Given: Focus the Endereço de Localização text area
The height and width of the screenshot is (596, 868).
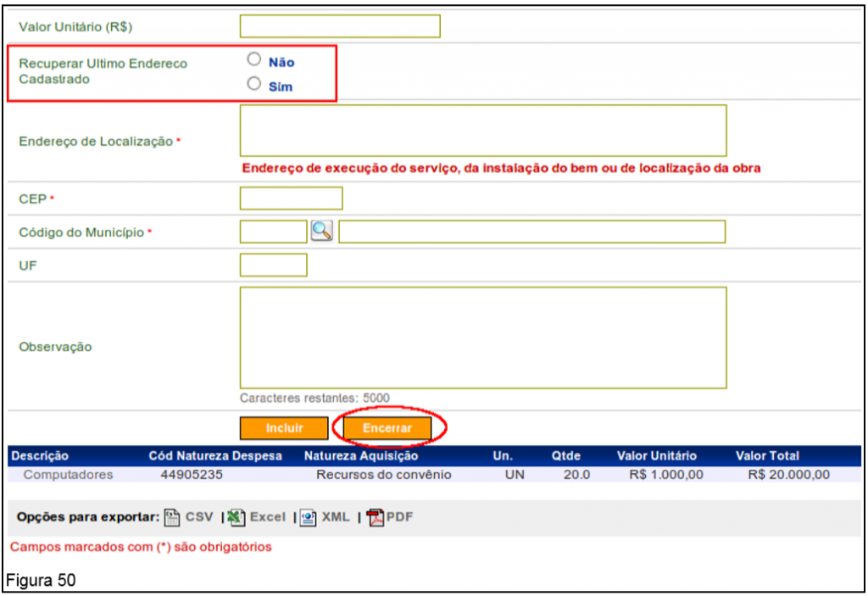Looking at the screenshot, I should pos(482,131).
